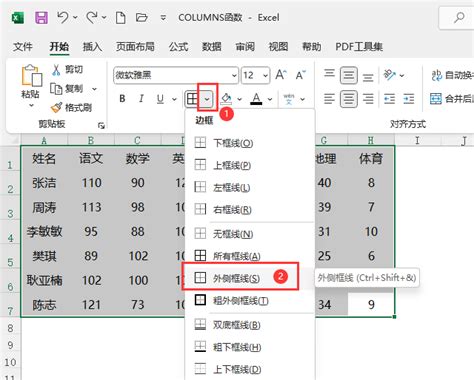Click the 粘贴 paste clipboard icon

[x=31, y=75]
